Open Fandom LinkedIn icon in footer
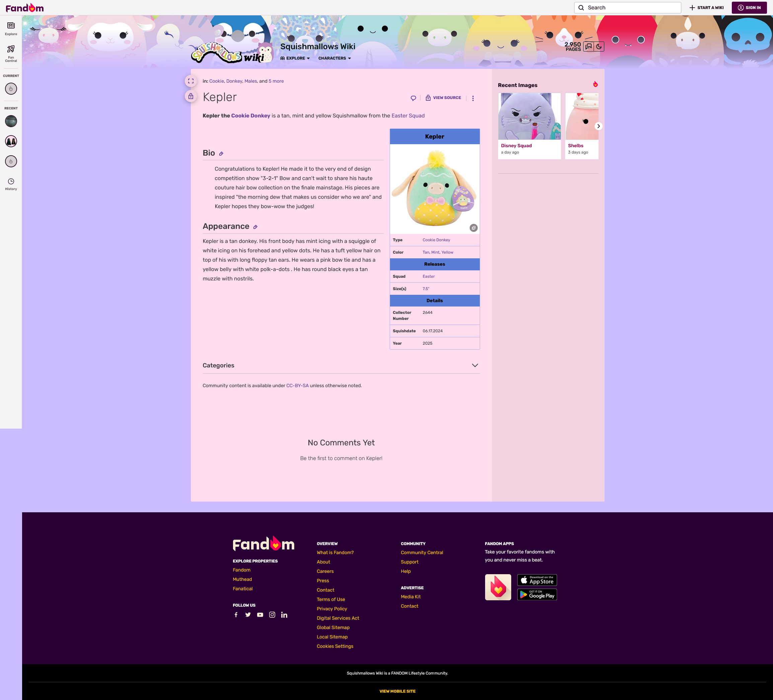The height and width of the screenshot is (700, 773). (x=284, y=615)
